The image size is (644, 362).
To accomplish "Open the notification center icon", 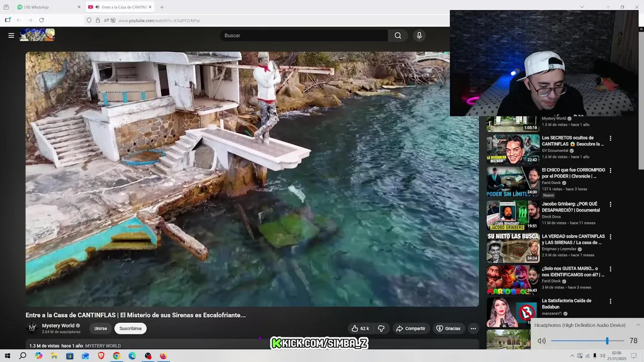I will [634, 356].
